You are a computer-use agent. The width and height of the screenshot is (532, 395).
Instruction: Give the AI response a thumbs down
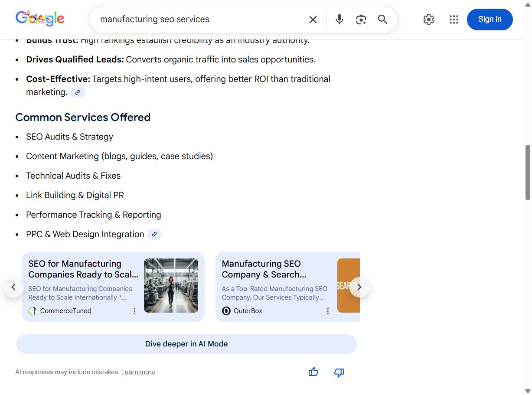tap(339, 372)
